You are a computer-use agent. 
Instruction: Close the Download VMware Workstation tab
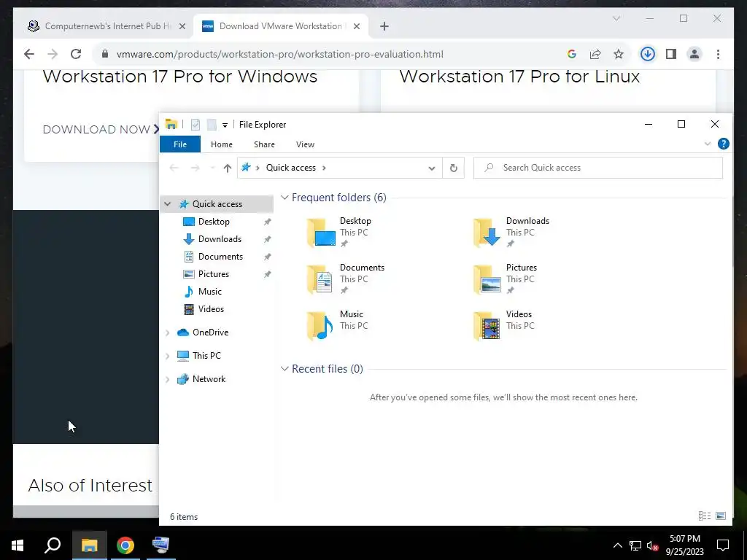[x=356, y=26]
